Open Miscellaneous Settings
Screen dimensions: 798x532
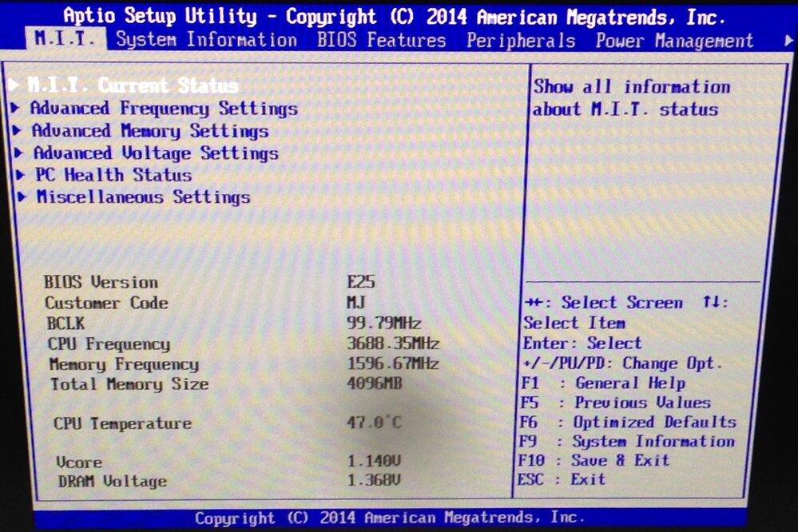click(x=143, y=197)
